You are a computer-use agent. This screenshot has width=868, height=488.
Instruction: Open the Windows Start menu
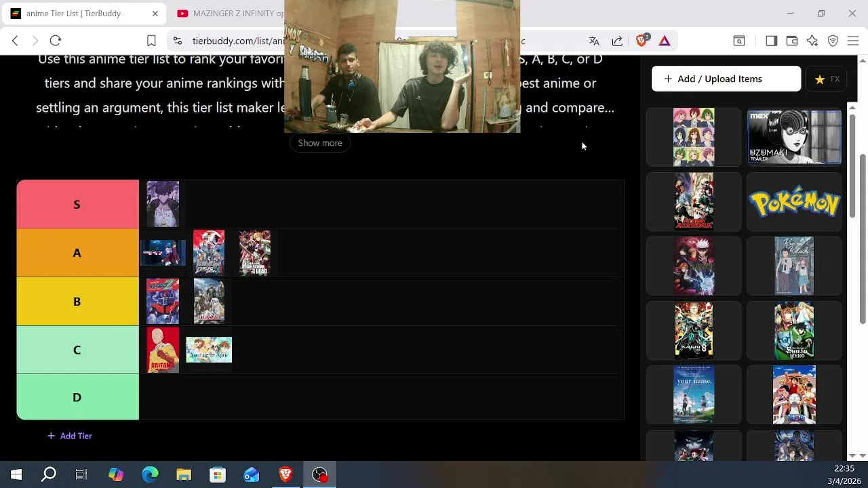[x=16, y=474]
